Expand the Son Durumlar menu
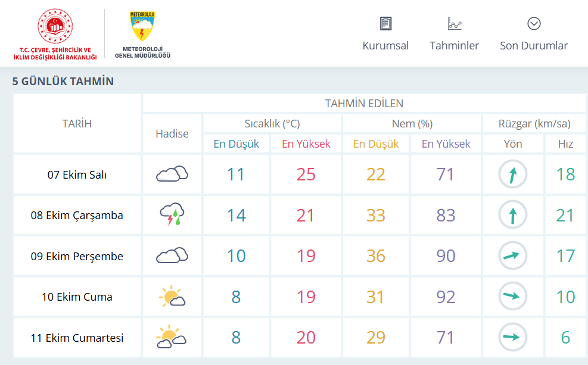This screenshot has height=365, width=588. [x=534, y=46]
